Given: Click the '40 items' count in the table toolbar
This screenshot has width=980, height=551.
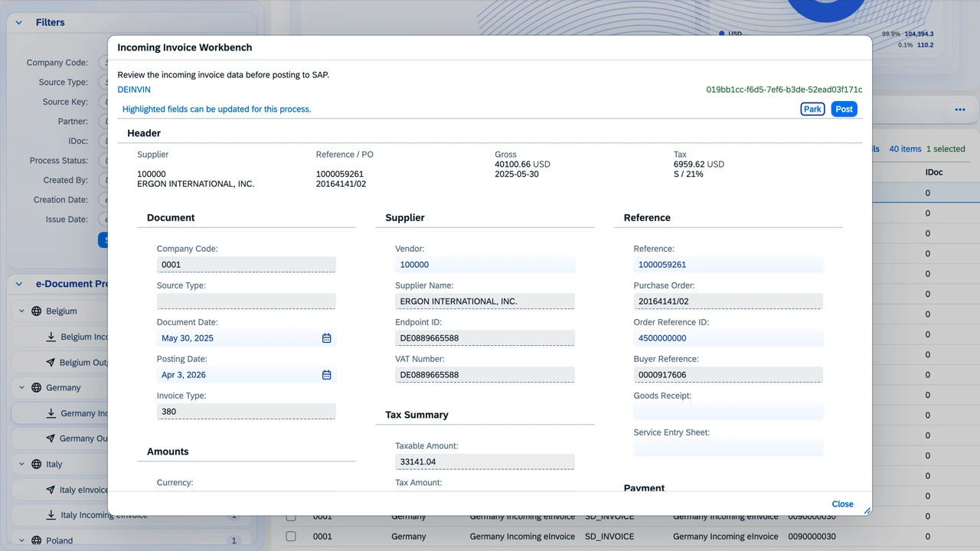Looking at the screenshot, I should (905, 149).
